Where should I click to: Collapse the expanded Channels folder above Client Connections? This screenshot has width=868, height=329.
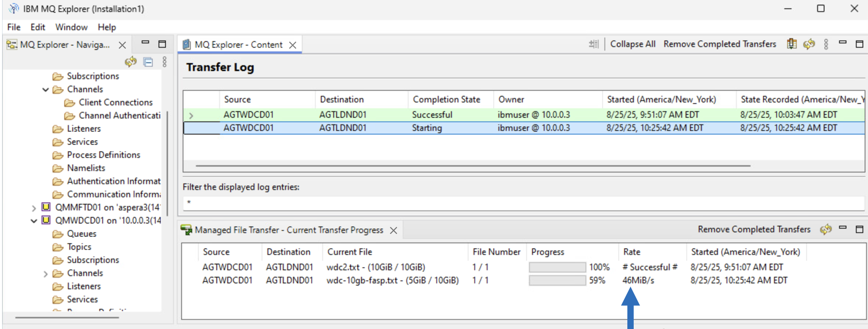(x=46, y=89)
